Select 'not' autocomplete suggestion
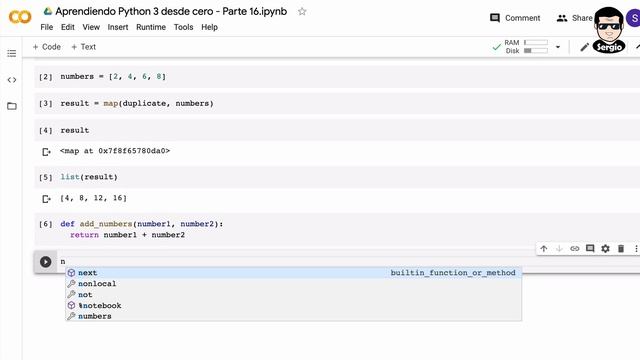Image resolution: width=640 pixels, height=360 pixels. (x=293, y=295)
